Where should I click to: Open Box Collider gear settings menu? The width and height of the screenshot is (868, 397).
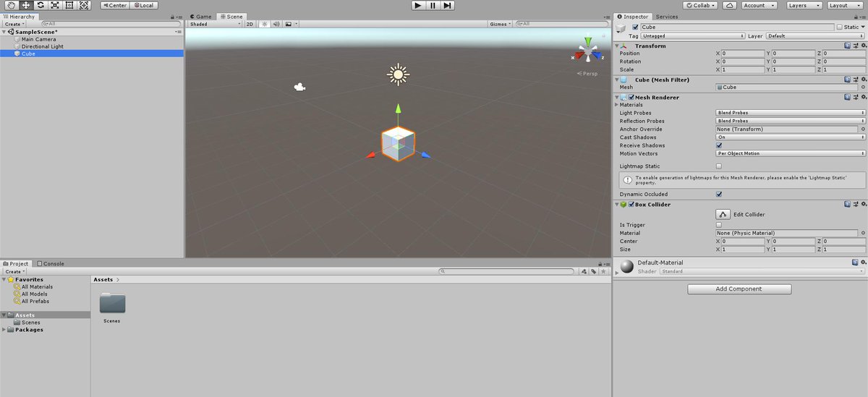pyautogui.click(x=862, y=205)
